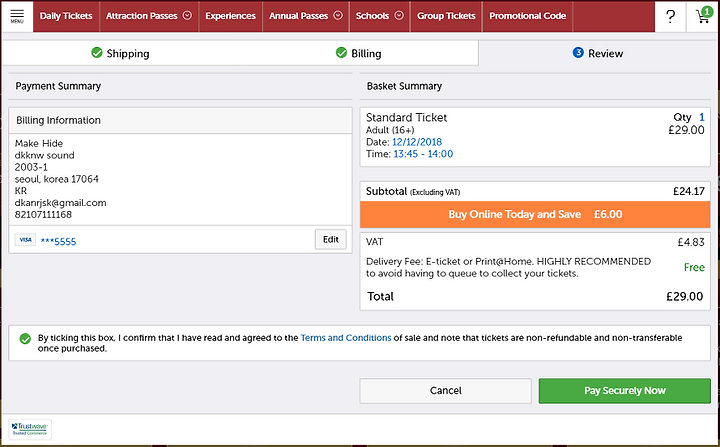Go back to the Shipping step tab
This screenshot has height=447, width=720.
pos(120,53)
